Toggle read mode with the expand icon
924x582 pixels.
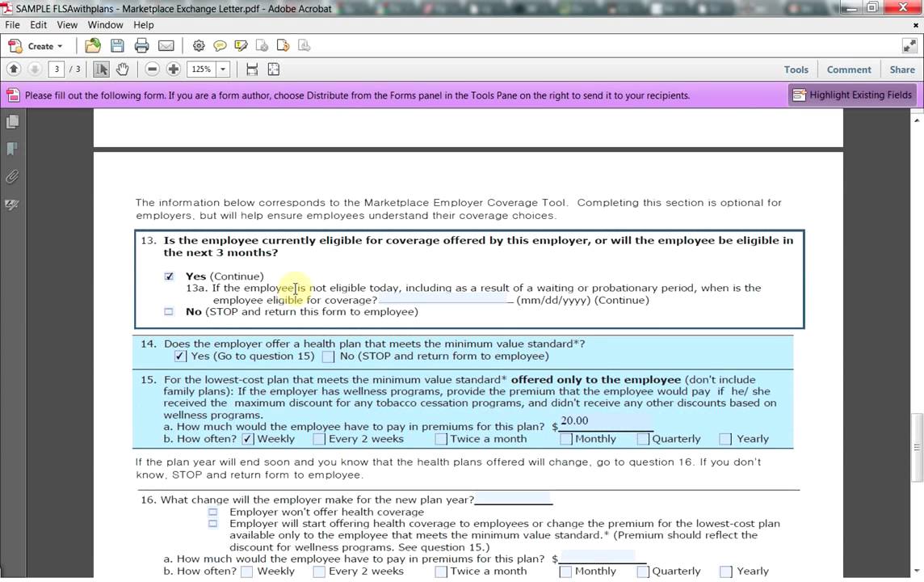pyautogui.click(x=909, y=46)
